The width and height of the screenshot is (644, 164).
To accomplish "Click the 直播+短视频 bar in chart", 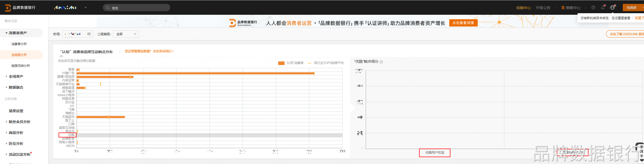I will click(x=105, y=77).
